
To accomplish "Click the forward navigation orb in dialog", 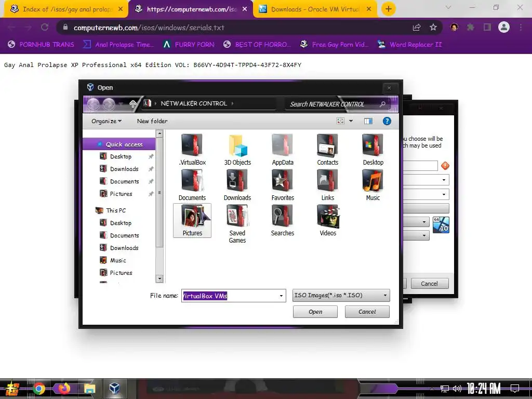I will 109,104.
